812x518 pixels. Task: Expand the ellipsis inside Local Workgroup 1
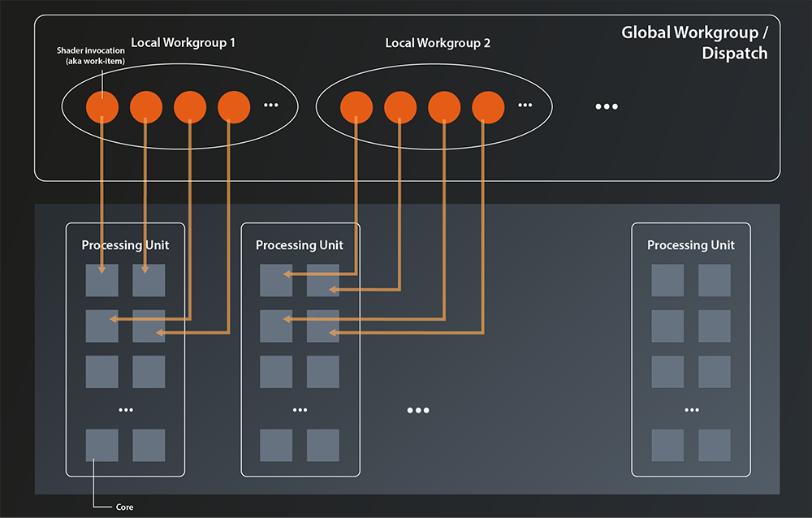(x=273, y=105)
